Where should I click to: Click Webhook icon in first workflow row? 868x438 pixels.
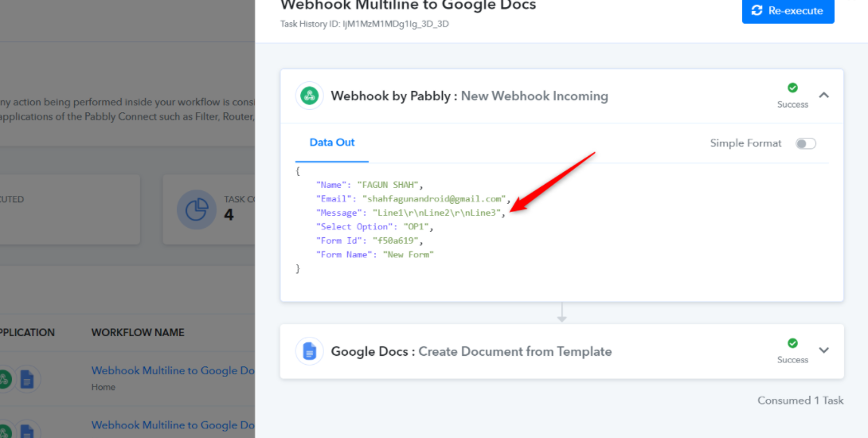[x=5, y=379]
